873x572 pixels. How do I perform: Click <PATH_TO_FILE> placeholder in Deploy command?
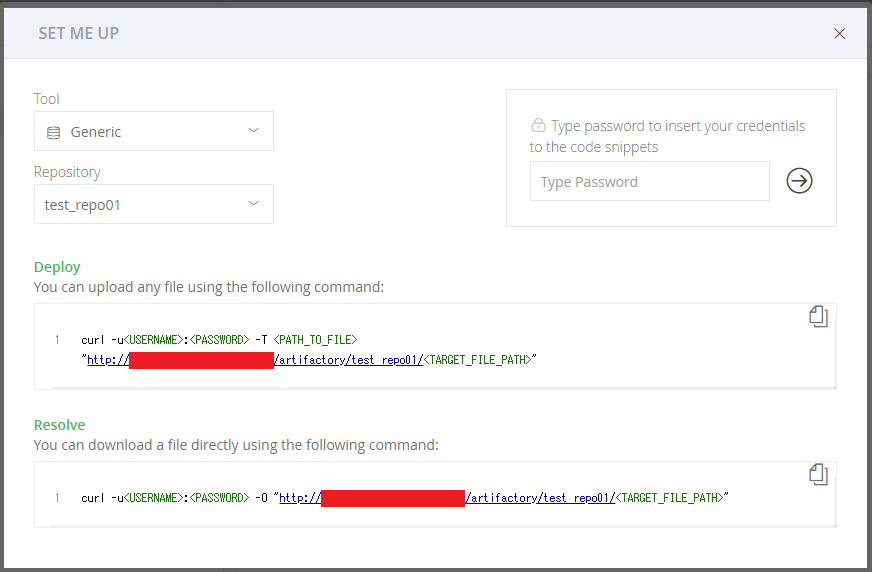click(315, 340)
